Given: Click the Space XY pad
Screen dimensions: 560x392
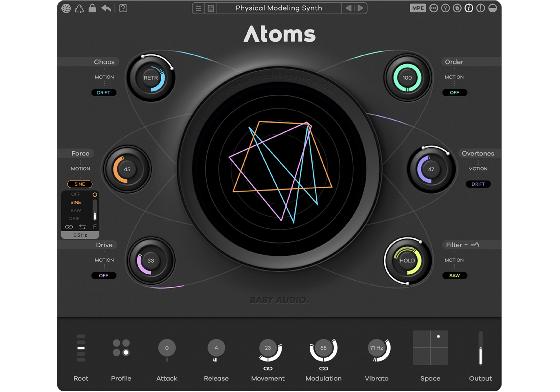Looking at the screenshot, I should pos(430,348).
